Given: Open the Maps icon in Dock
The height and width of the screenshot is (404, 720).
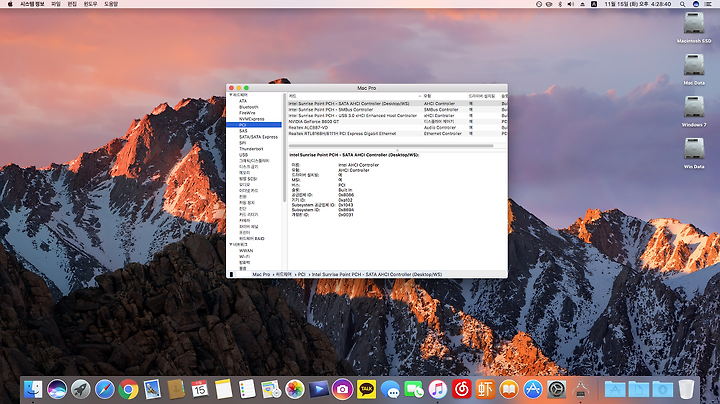Looking at the screenshot, I should click(271, 389).
